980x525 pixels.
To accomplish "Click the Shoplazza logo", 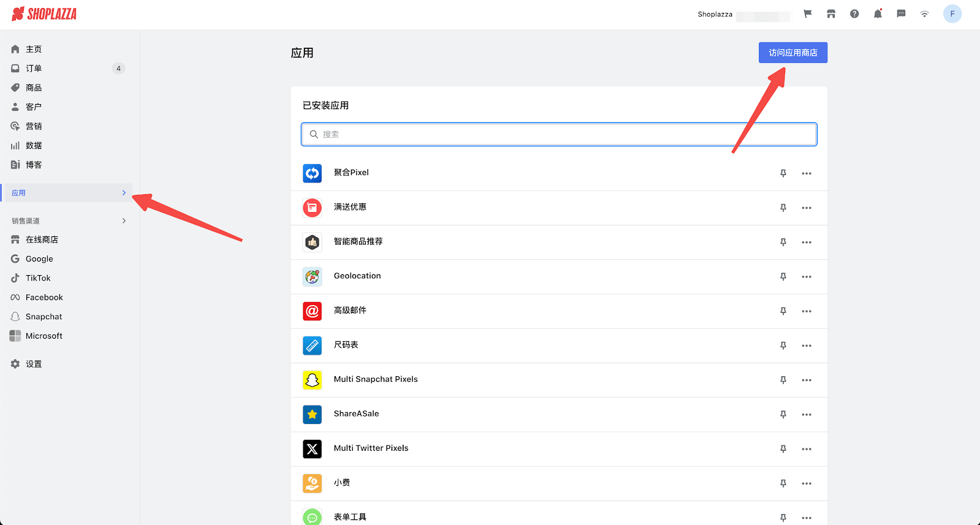I will point(44,13).
